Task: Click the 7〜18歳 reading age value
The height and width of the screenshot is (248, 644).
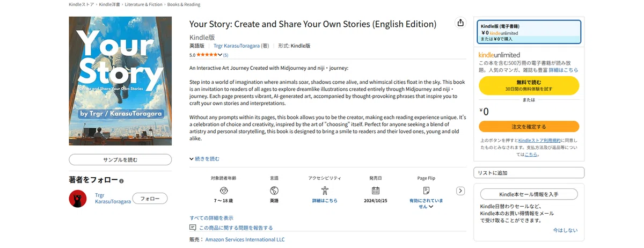Action: tap(223, 200)
